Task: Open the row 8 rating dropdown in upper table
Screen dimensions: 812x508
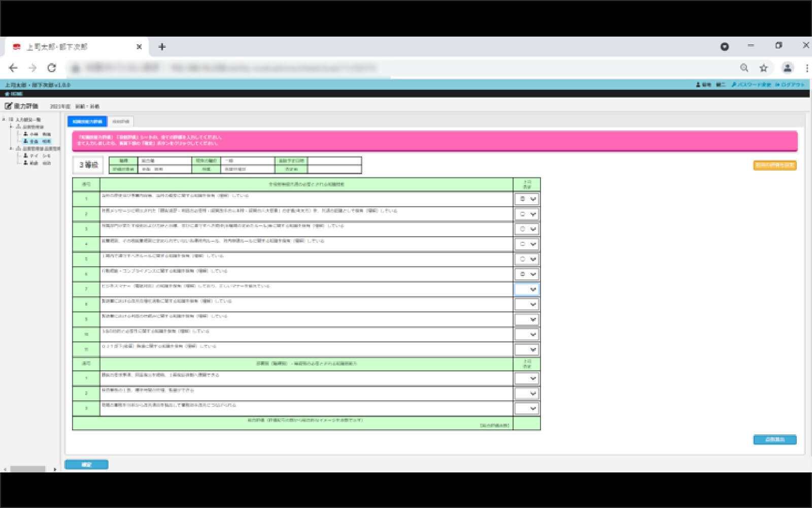Action: coord(527,304)
